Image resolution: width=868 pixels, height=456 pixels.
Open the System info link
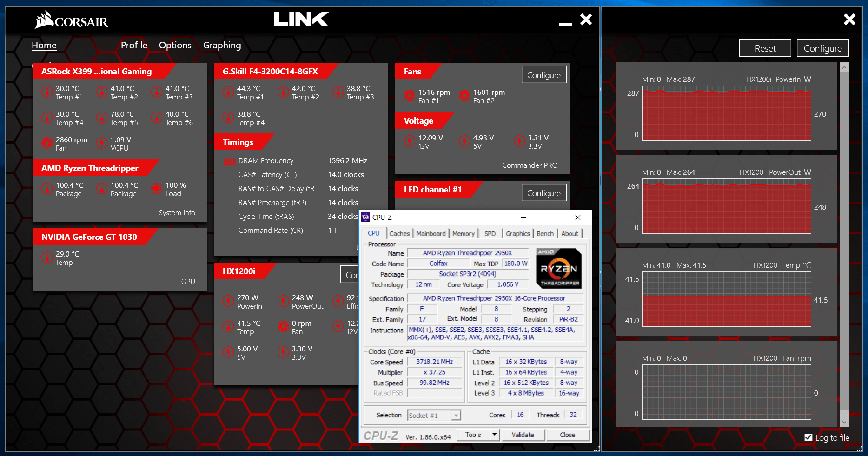[x=177, y=213]
